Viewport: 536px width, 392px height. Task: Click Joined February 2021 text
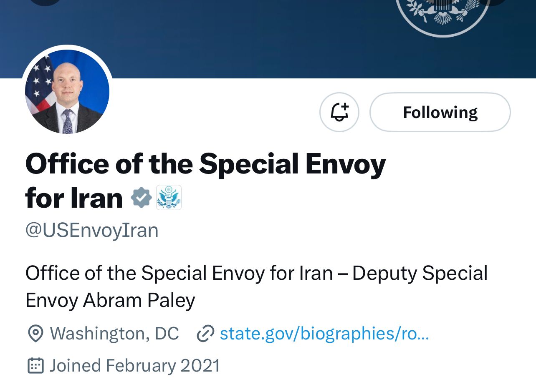(134, 365)
